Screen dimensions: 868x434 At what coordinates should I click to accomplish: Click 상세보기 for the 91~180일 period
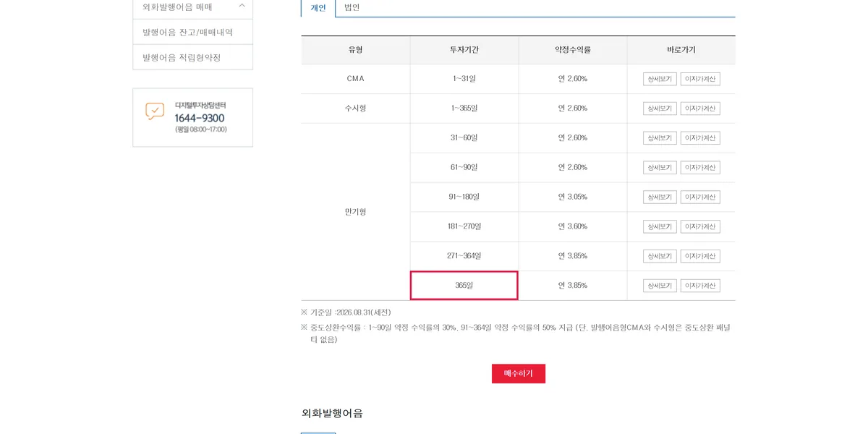(660, 197)
